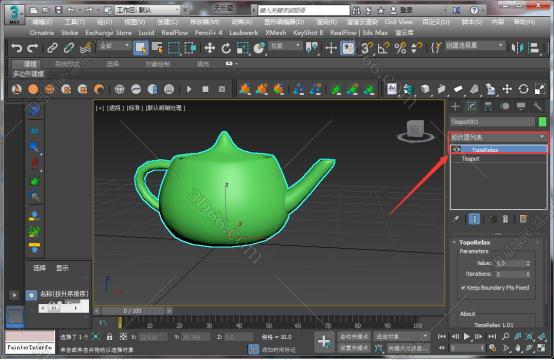The height and width of the screenshot is (360, 554).
Task: Select the Teapot entry in modifier stack
Action: coord(470,159)
